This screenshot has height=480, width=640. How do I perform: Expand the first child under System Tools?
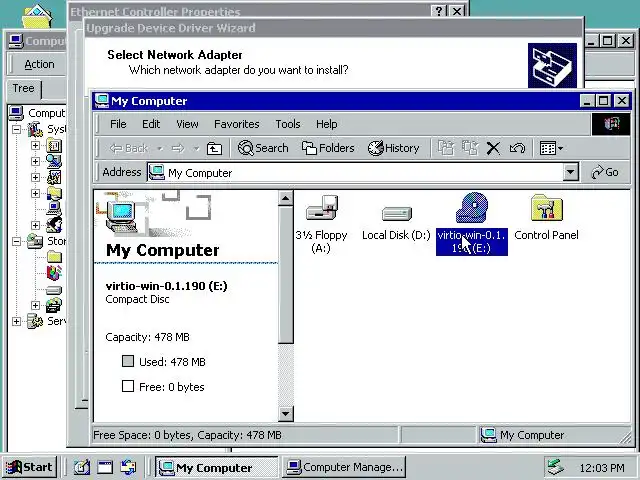[36, 146]
